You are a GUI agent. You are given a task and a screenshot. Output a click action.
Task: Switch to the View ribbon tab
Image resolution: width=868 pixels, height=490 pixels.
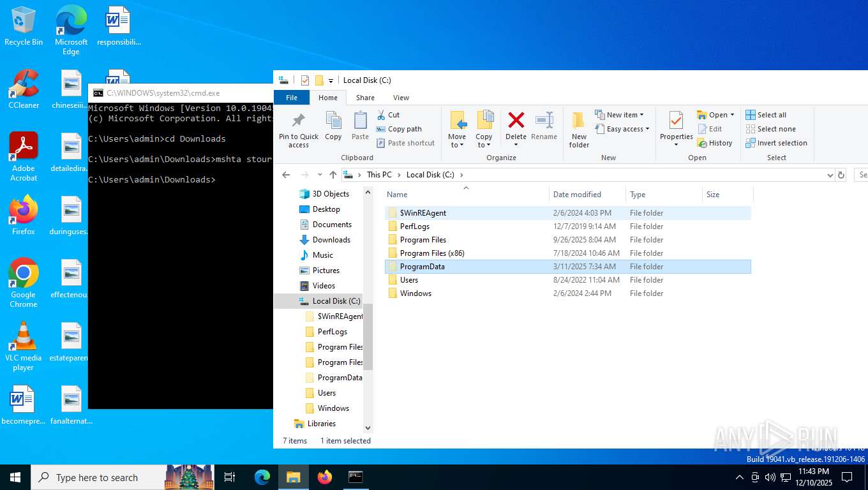coord(401,98)
